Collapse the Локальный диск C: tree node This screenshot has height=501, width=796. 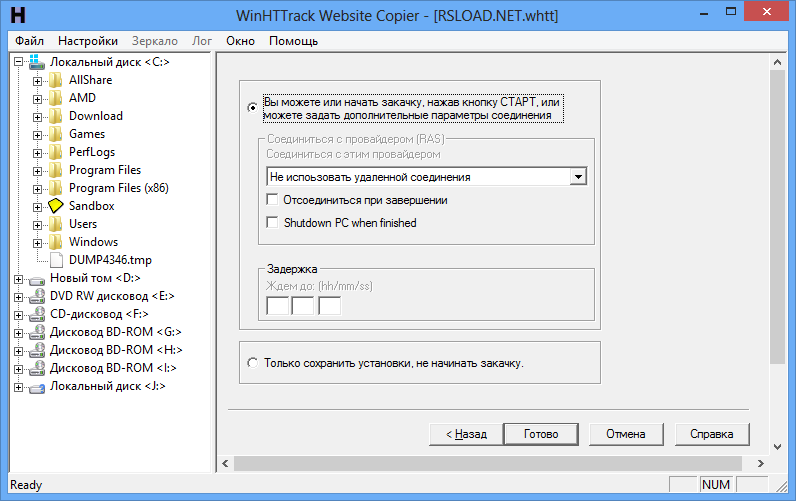[x=18, y=62]
